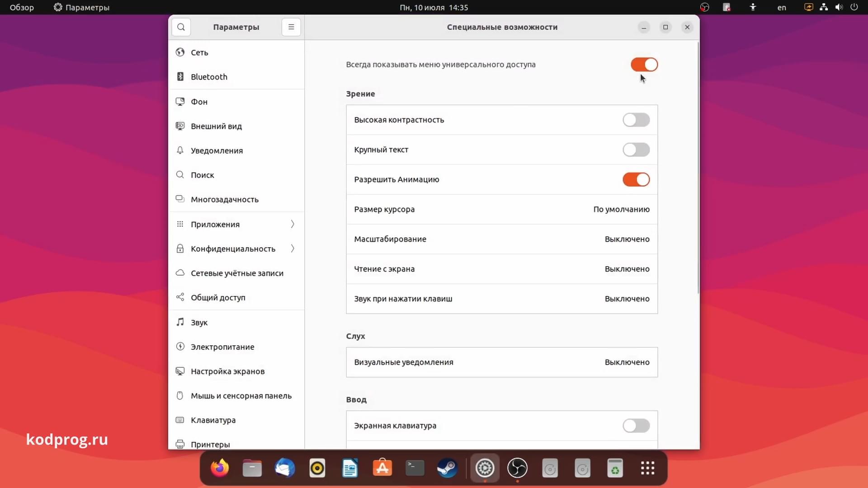Select Bluetooth settings page
Viewport: 868px width, 488px height.
click(236, 77)
